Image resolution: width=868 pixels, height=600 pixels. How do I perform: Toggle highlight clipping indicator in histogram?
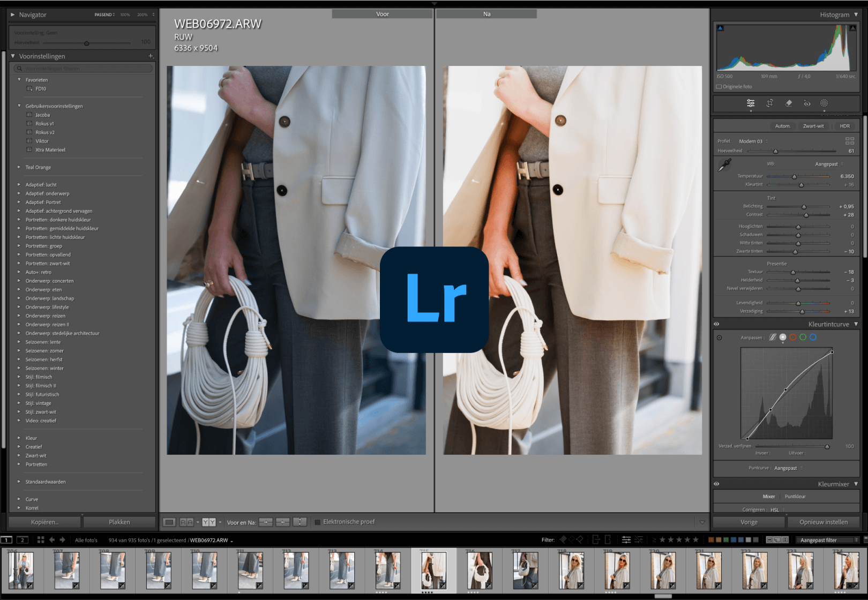coord(852,28)
